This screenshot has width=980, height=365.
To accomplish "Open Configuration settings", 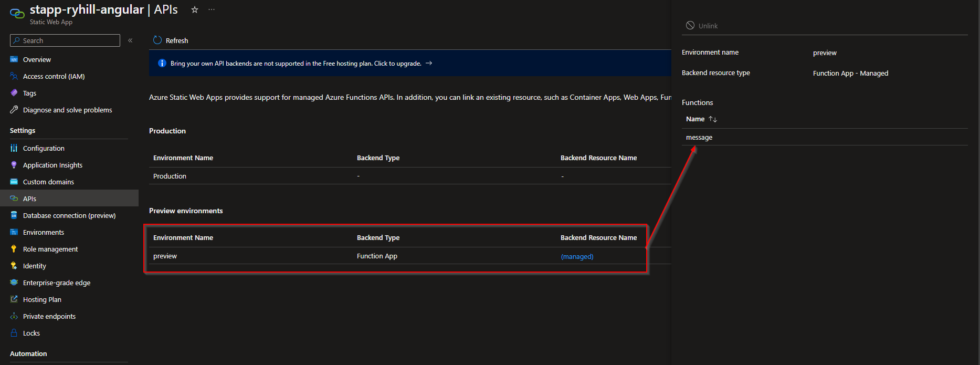I will [44, 148].
